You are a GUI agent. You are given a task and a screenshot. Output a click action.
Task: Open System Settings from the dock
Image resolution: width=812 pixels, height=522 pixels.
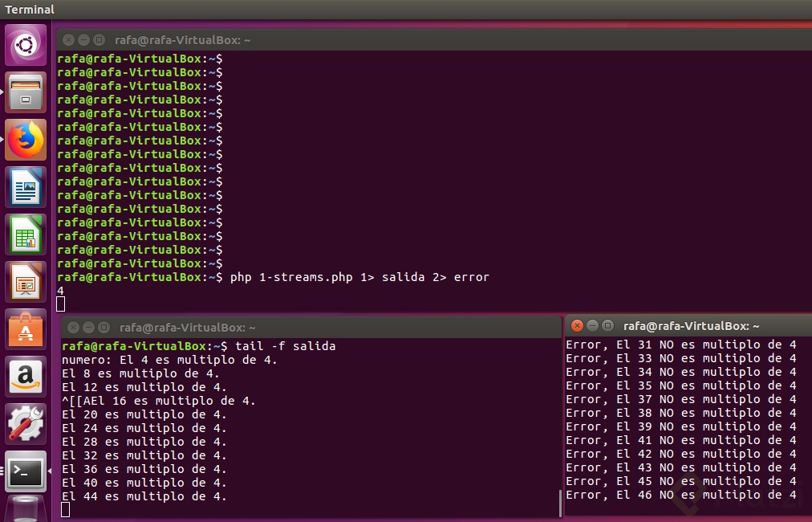pyautogui.click(x=26, y=423)
